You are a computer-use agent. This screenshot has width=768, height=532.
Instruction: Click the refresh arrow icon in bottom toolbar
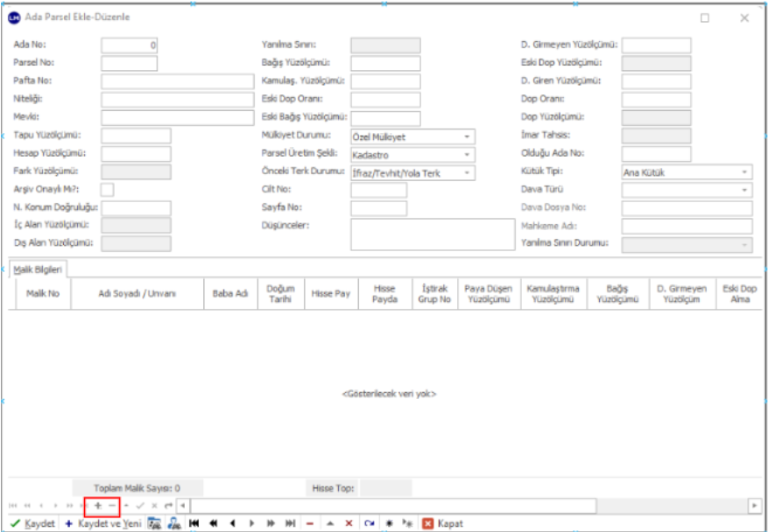(x=369, y=523)
